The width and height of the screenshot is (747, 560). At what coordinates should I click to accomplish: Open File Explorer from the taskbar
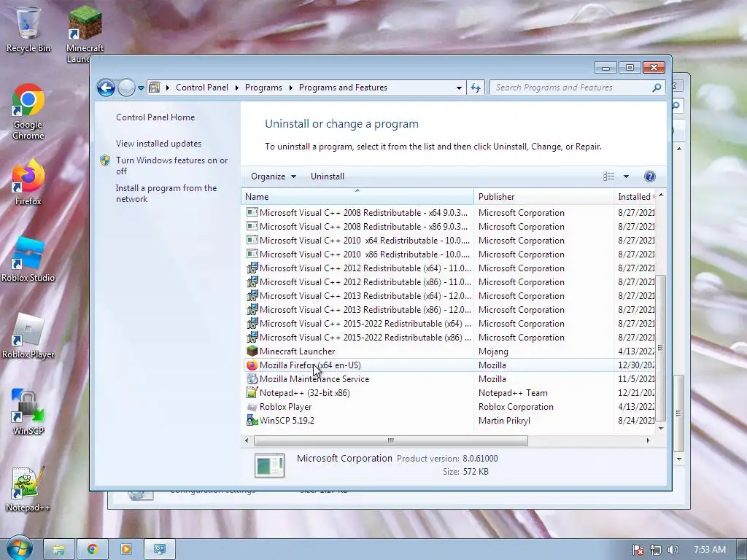[x=59, y=550]
